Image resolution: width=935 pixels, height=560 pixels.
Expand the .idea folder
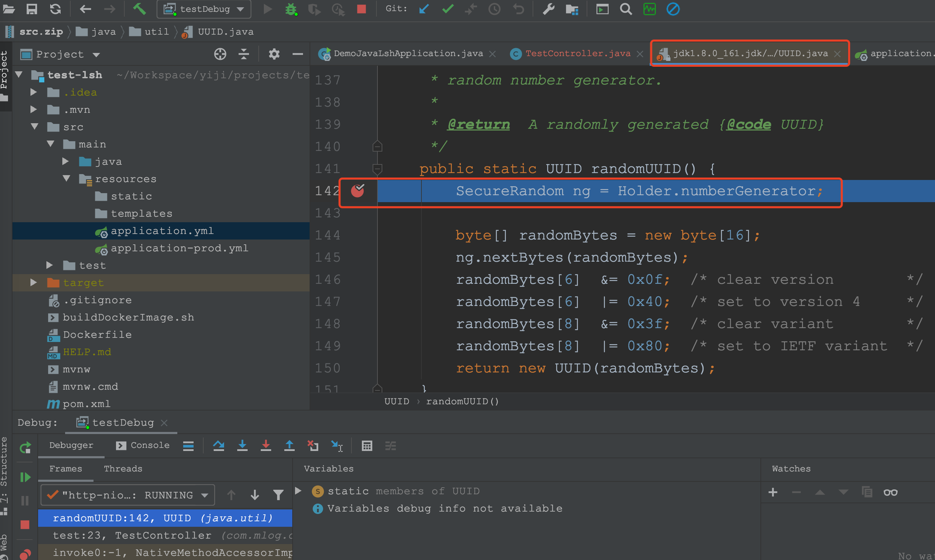pyautogui.click(x=34, y=92)
